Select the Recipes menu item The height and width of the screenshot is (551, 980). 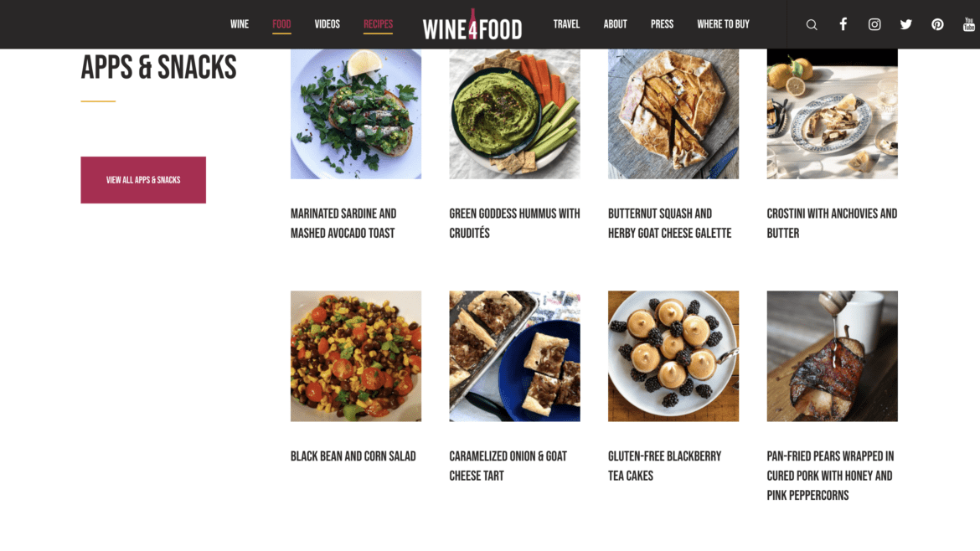coord(378,24)
